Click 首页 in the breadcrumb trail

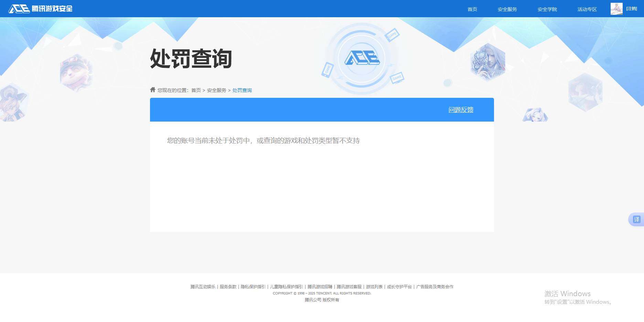(x=196, y=90)
